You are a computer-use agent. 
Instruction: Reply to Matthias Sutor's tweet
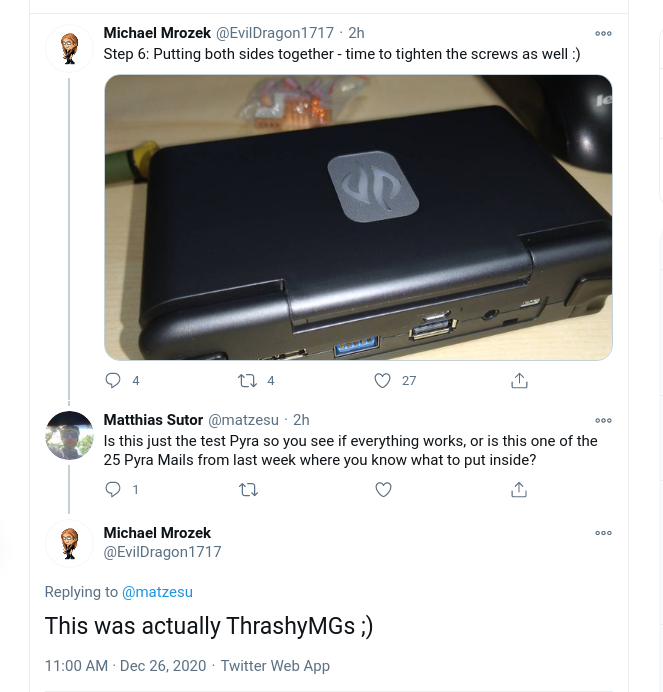point(113,490)
